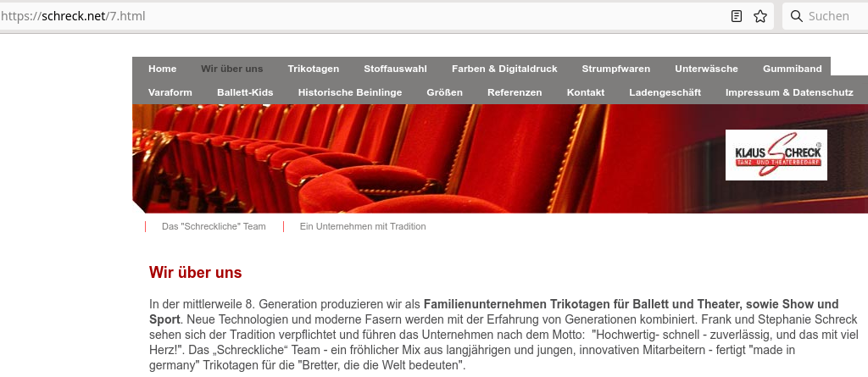868x377 pixels.
Task: Go to Unterwäsche page
Action: [706, 69]
